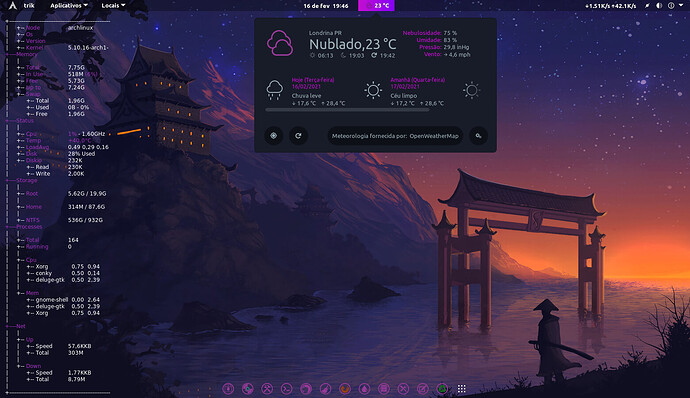Click the date and clock in the top bar
Viewport: 690px width, 398px height.
click(326, 6)
